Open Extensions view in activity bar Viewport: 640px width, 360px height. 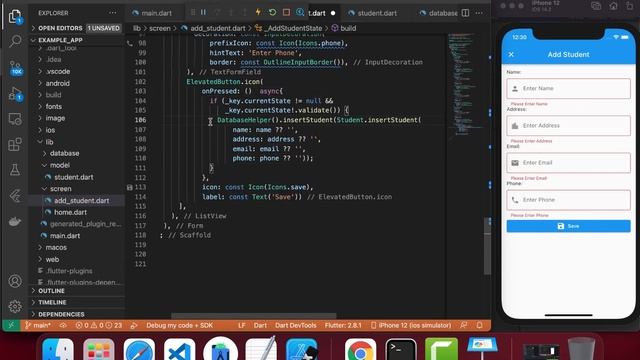click(x=15, y=144)
